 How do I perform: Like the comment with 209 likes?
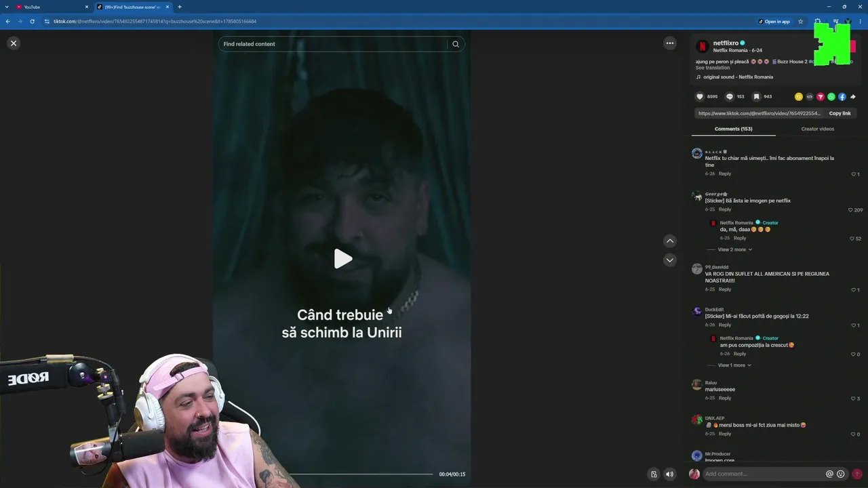[850, 210]
